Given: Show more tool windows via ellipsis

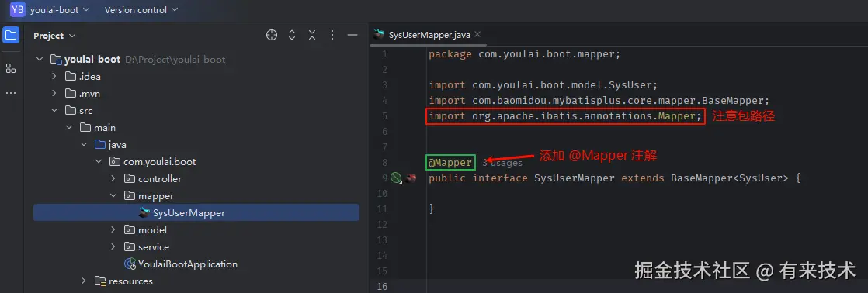Looking at the screenshot, I should [11, 93].
